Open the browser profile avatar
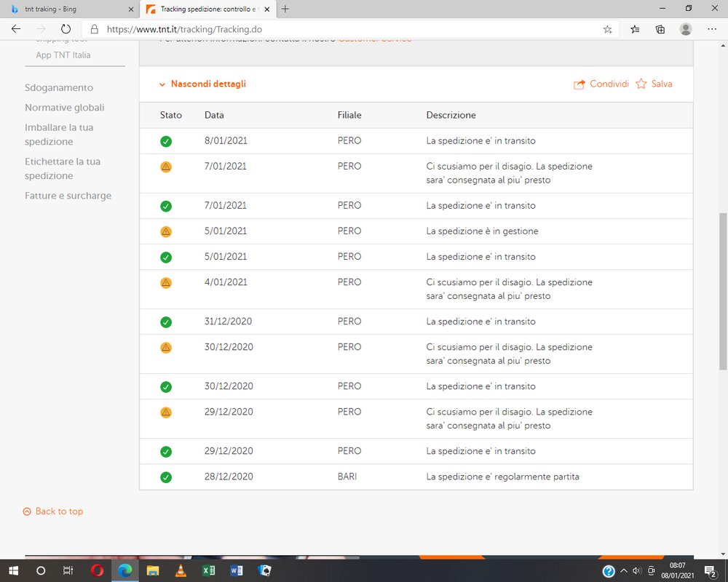728x582 pixels. point(686,29)
